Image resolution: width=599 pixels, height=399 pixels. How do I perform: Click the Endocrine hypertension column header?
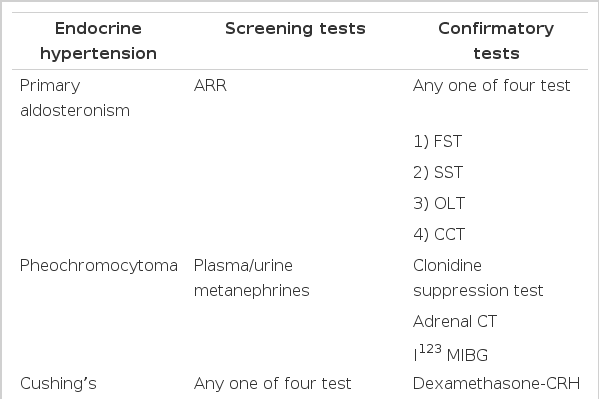[98, 41]
